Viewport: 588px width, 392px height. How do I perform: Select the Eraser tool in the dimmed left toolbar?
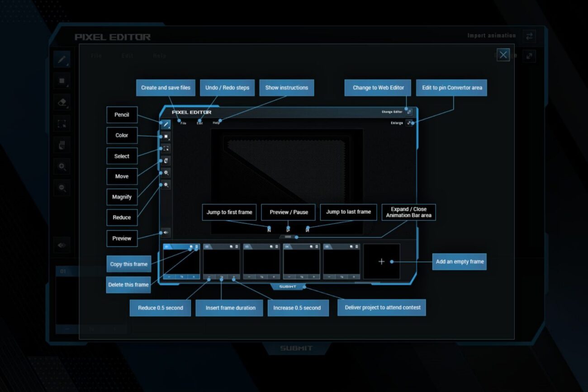[62, 102]
